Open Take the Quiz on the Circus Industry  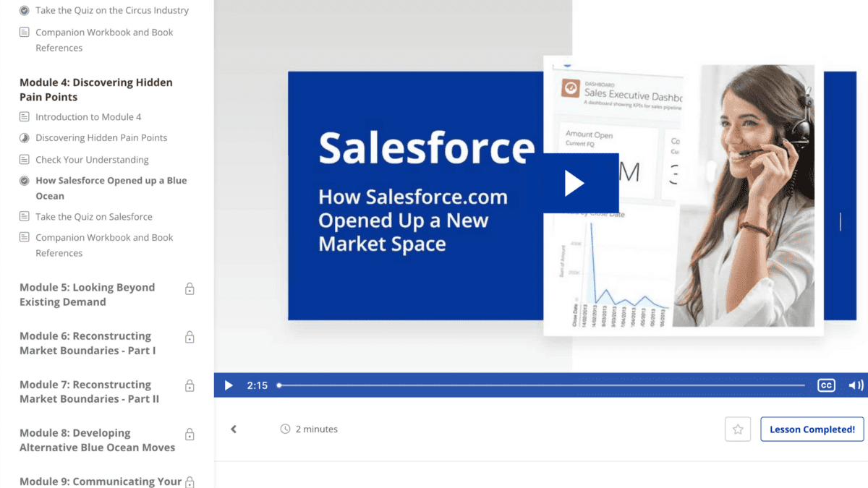[x=112, y=11]
